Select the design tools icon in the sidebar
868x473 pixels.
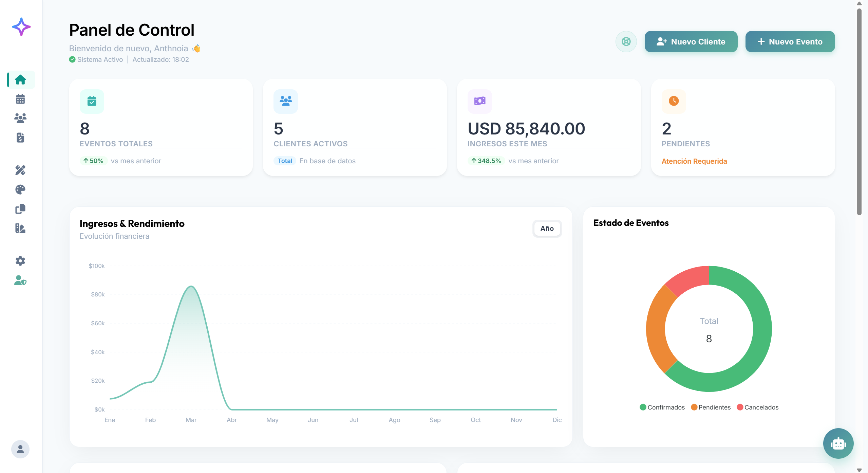tap(20, 170)
